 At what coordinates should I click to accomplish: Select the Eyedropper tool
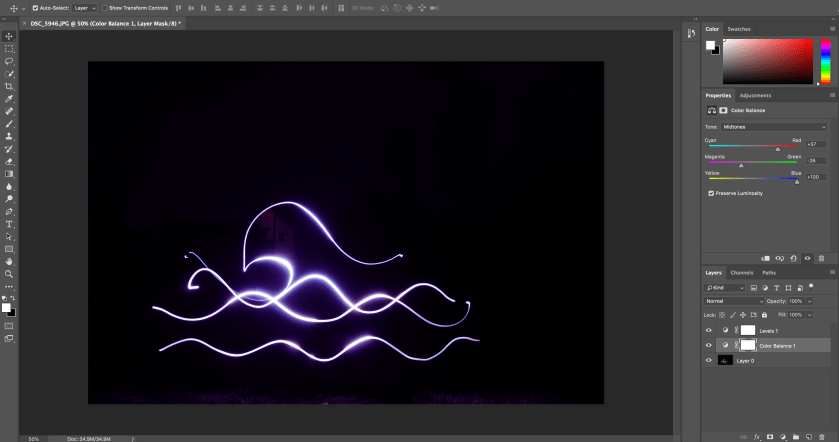click(x=9, y=99)
